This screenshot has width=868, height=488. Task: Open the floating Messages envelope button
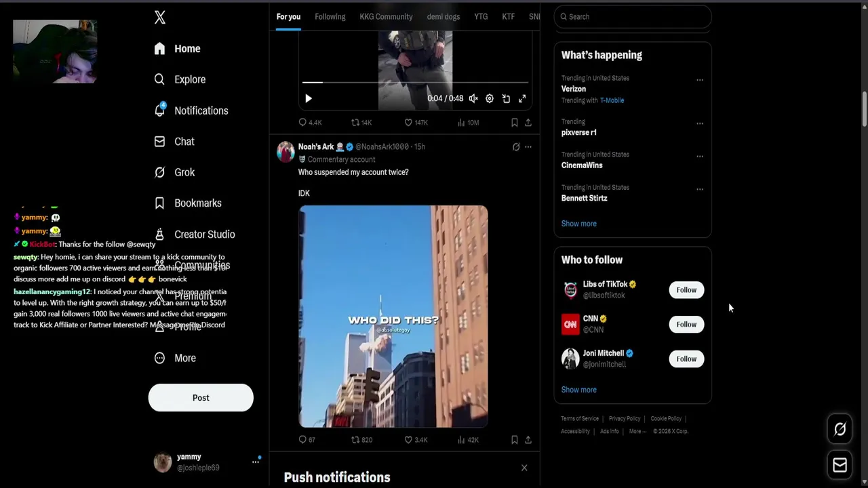click(x=840, y=465)
